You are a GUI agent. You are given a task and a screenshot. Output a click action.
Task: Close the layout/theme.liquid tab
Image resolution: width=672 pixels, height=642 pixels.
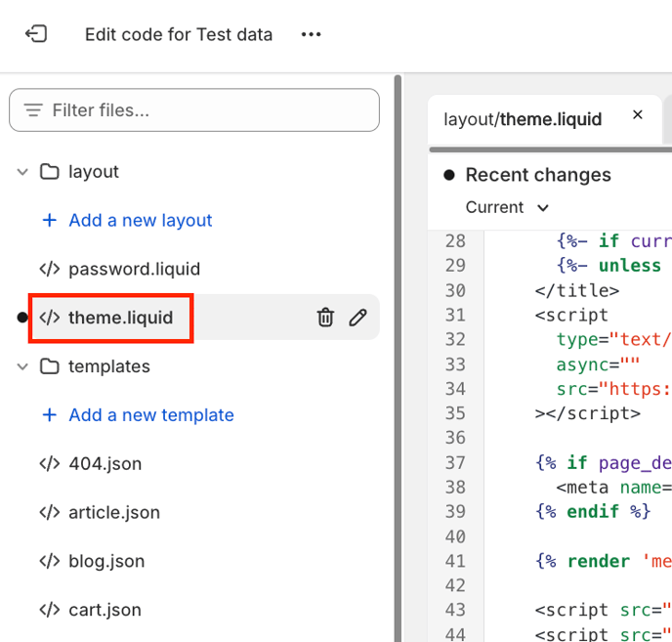637,115
